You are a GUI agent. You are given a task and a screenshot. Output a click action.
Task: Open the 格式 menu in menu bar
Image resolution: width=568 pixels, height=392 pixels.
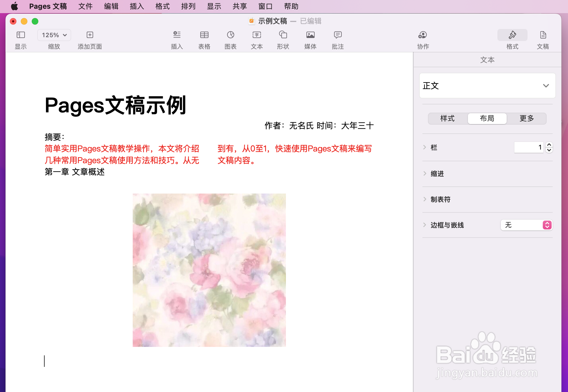click(x=163, y=6)
